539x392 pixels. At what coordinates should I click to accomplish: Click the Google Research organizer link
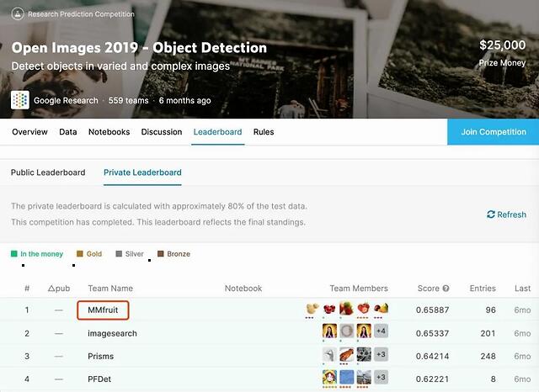tap(66, 101)
